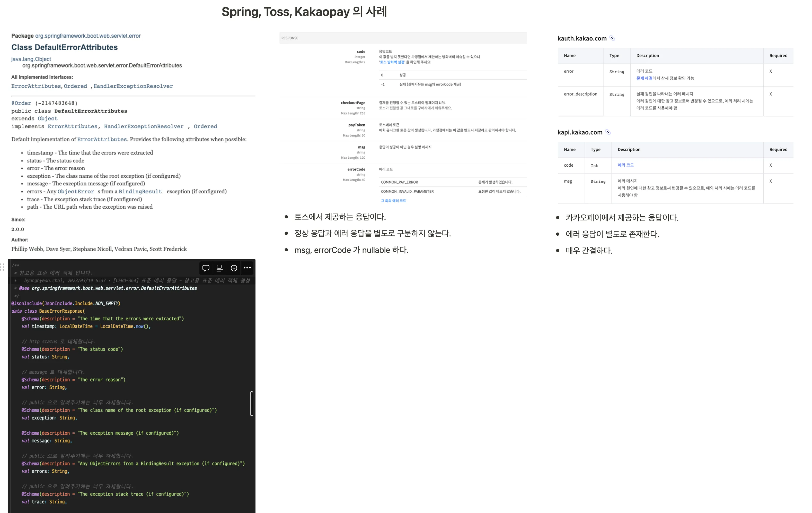Click the comment bubble icon on the code image
This screenshot has height=513, width=812.
(206, 268)
